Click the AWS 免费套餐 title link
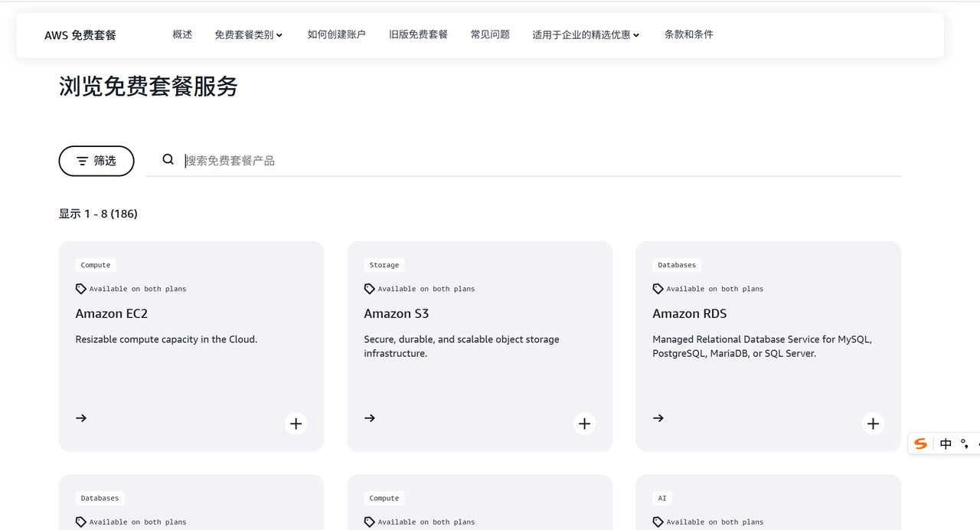The width and height of the screenshot is (980, 530). [80, 35]
